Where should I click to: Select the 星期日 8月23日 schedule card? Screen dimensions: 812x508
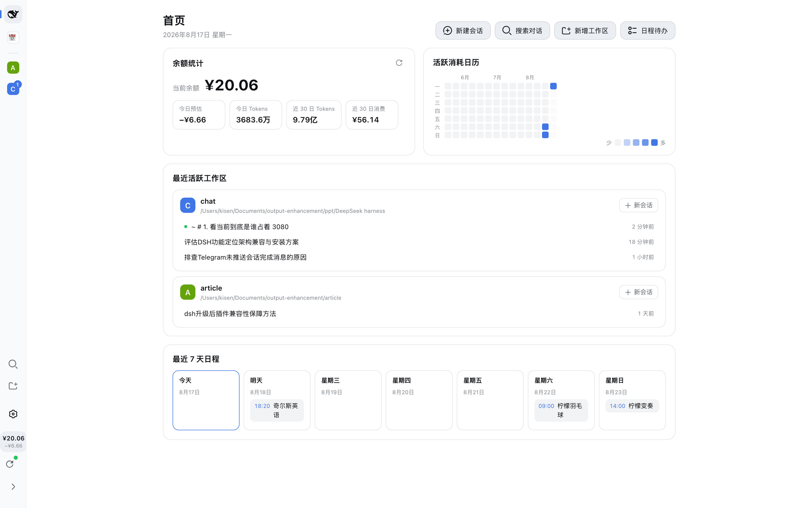(x=632, y=400)
